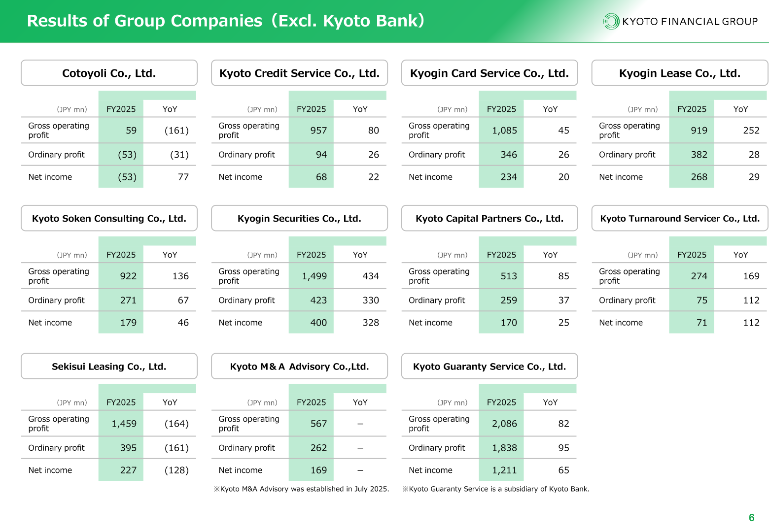Screen dimensions: 769x532
Task: Click the footnote about Kyoto M&A Advisory establishment
Action: click(x=301, y=489)
